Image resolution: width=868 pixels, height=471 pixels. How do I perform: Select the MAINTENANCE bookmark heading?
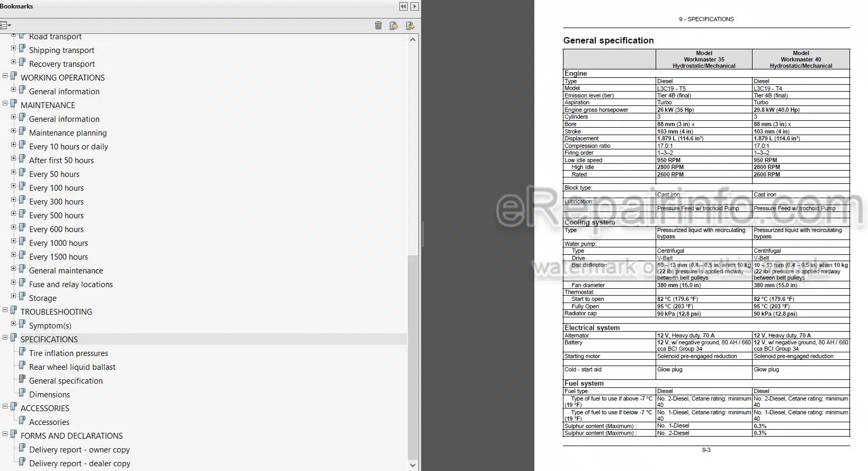[48, 105]
